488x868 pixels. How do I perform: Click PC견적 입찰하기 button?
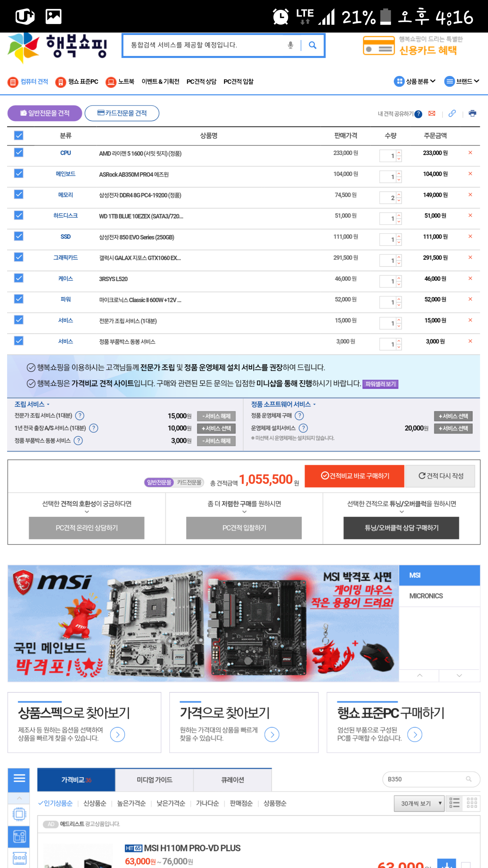[244, 528]
